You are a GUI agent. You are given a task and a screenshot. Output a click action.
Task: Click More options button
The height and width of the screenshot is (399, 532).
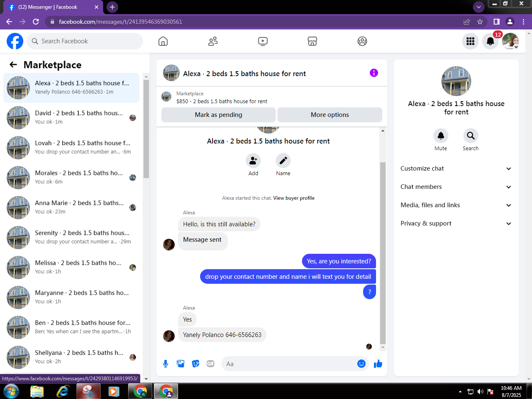pos(330,115)
